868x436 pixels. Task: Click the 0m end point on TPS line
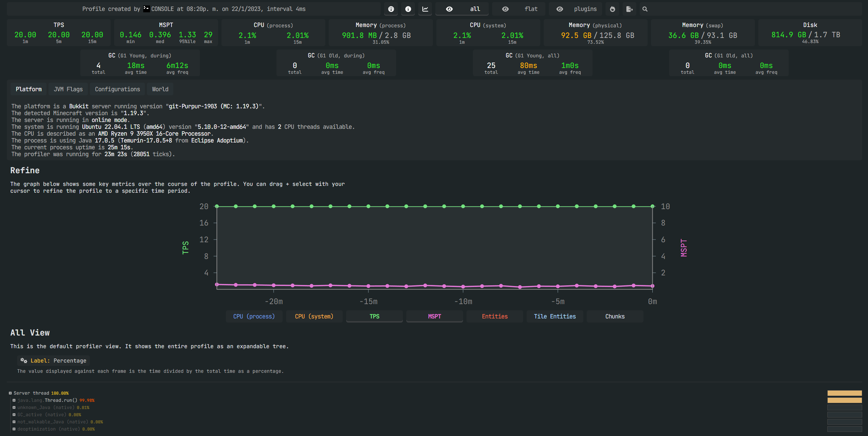[x=652, y=206]
